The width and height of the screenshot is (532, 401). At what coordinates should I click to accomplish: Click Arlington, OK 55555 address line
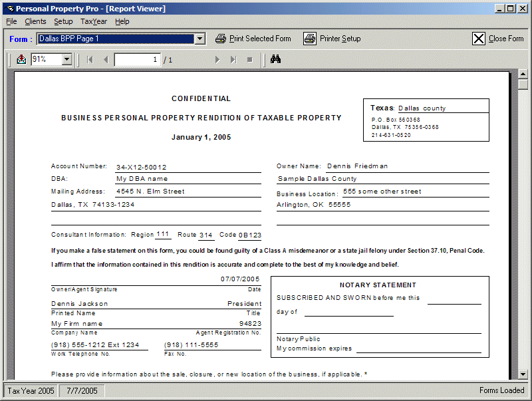point(313,205)
